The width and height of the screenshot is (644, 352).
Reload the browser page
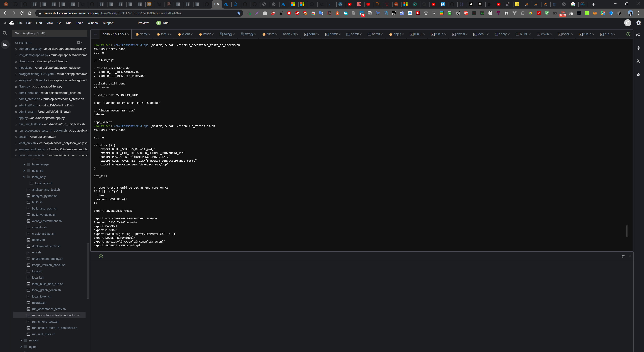tap(21, 13)
